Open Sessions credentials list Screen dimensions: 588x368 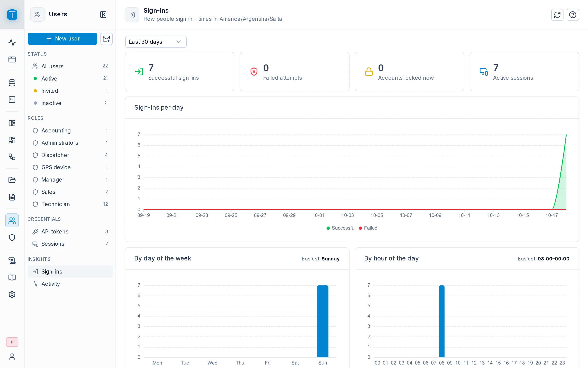coord(70,244)
